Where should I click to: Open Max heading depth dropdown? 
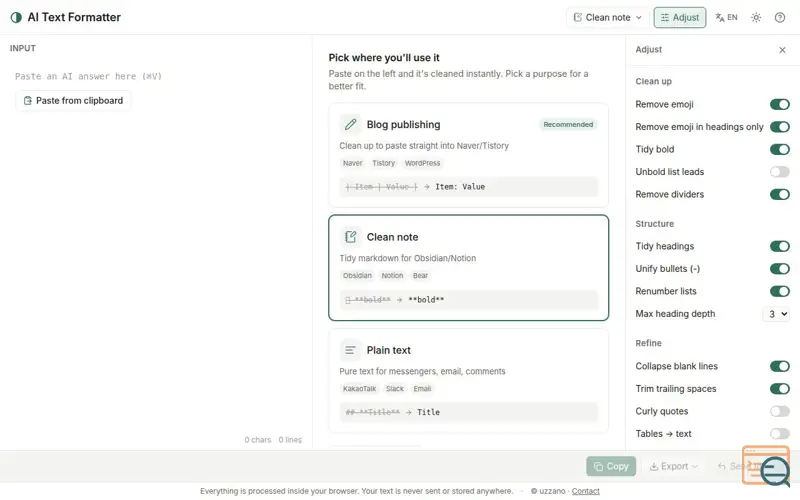click(x=776, y=314)
